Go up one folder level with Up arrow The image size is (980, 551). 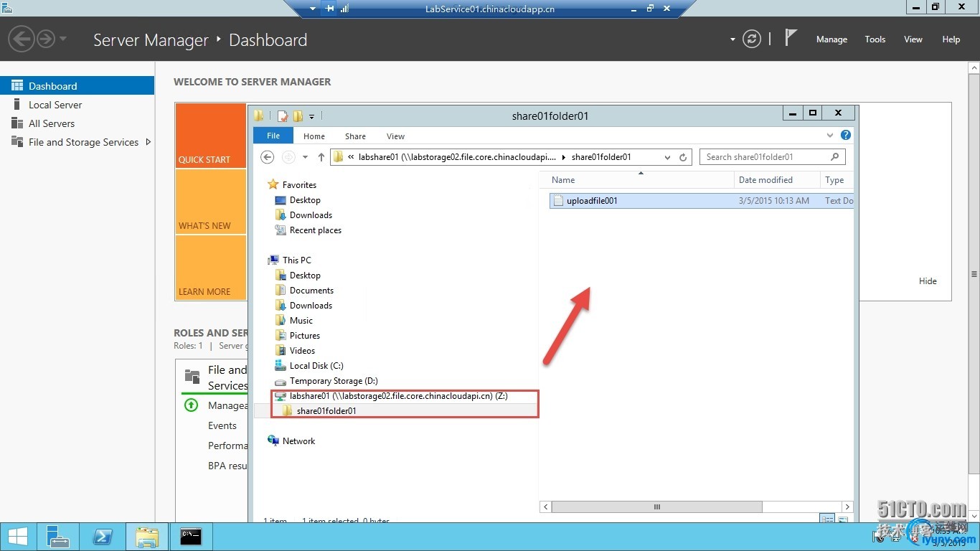tap(321, 157)
